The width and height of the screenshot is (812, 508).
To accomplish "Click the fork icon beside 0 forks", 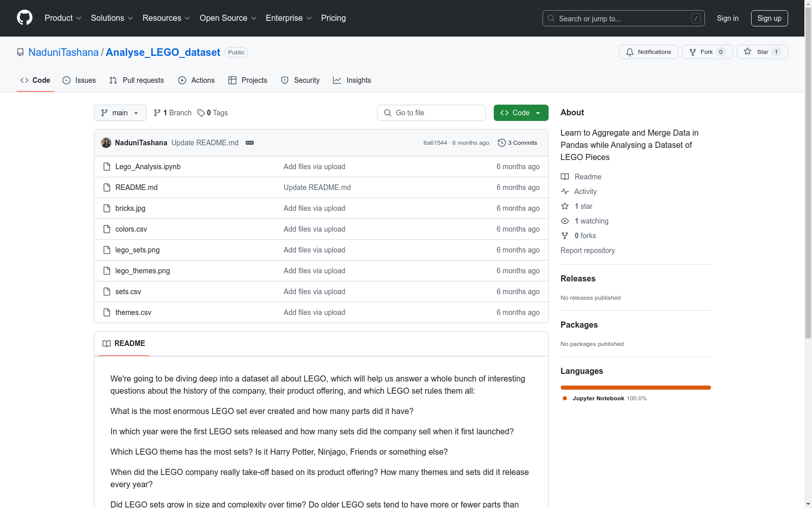I will (x=565, y=236).
